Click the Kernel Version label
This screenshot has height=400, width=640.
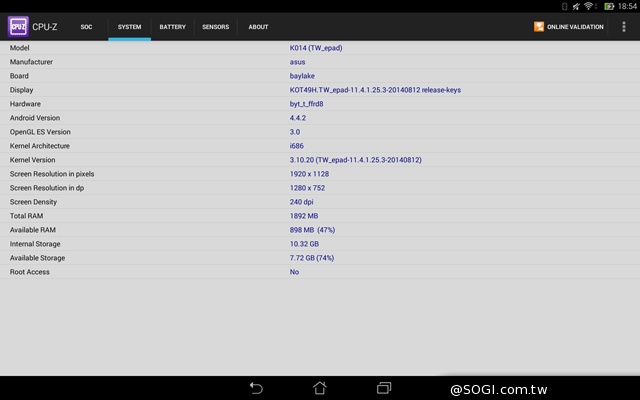coord(33,160)
